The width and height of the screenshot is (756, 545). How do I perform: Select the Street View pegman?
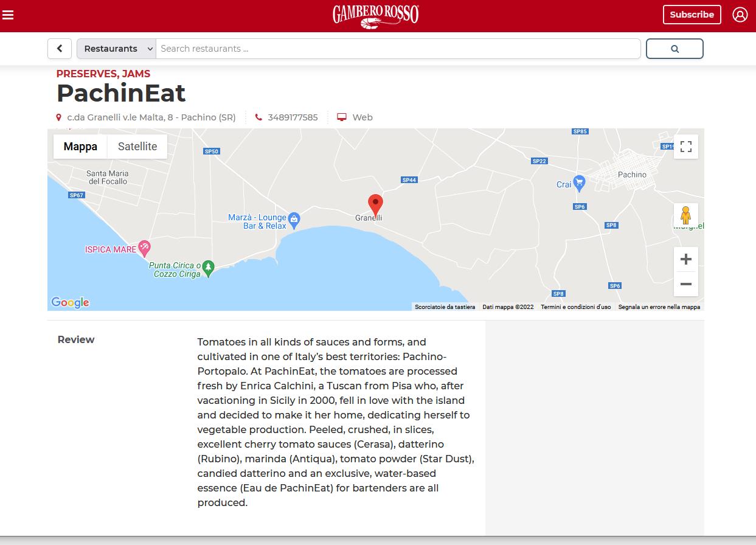coord(686,216)
